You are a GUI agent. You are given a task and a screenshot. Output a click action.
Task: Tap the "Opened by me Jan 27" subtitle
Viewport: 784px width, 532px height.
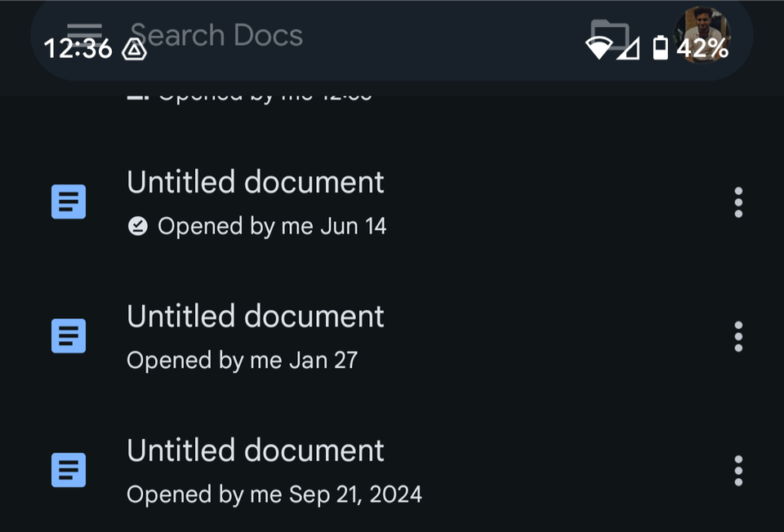coord(242,360)
